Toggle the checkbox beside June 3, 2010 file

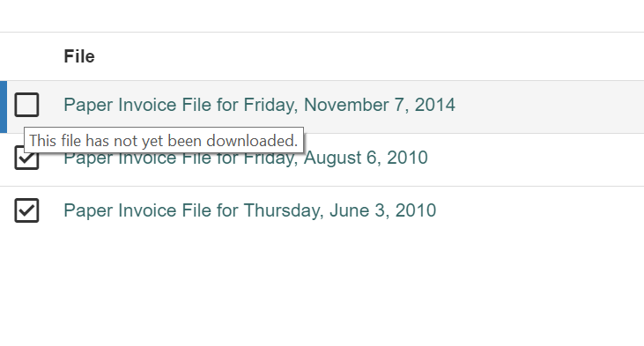(x=26, y=210)
